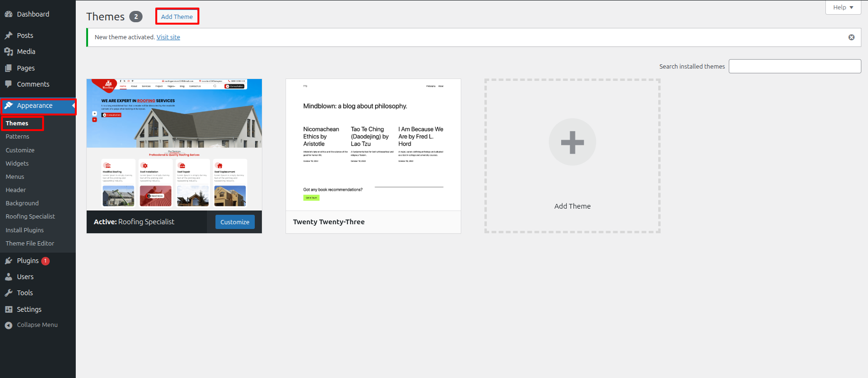Click the Pages icon in sidebar
This screenshot has width=868, height=378.
coord(9,68)
